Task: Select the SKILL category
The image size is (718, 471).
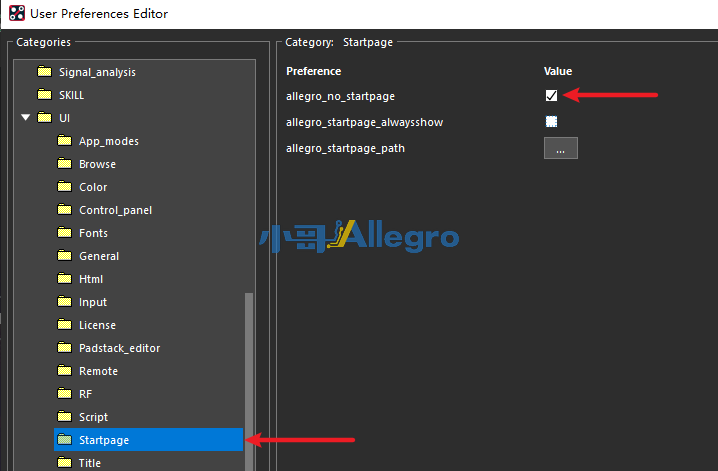Action: 71,95
